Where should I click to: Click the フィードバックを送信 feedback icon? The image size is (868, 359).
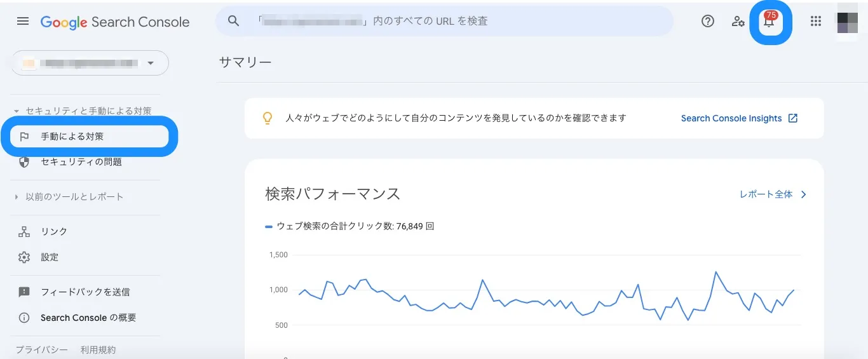click(24, 292)
